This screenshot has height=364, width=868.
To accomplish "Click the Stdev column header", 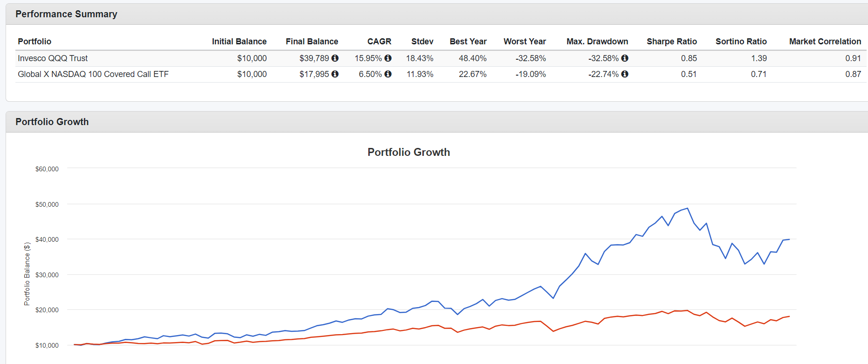I will 422,42.
